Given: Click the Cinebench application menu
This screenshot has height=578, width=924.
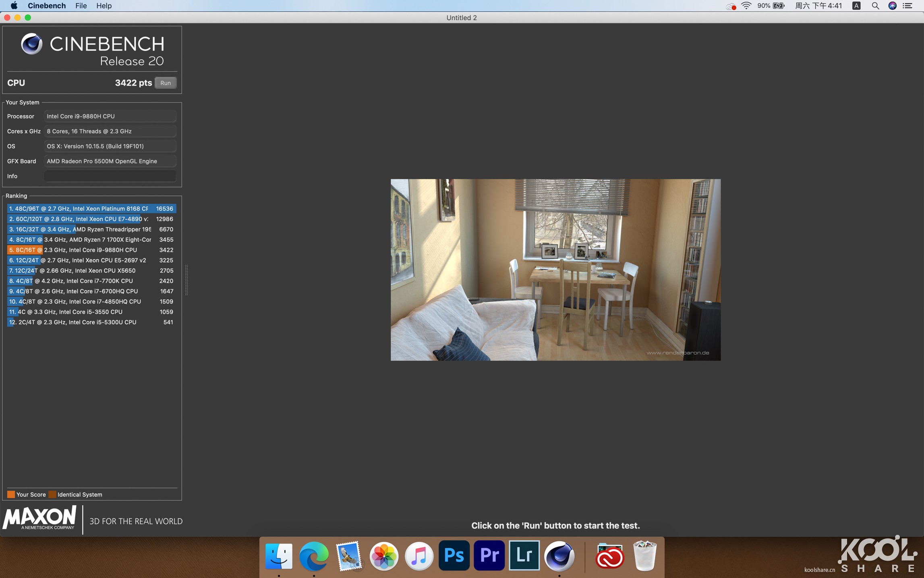Looking at the screenshot, I should [46, 6].
